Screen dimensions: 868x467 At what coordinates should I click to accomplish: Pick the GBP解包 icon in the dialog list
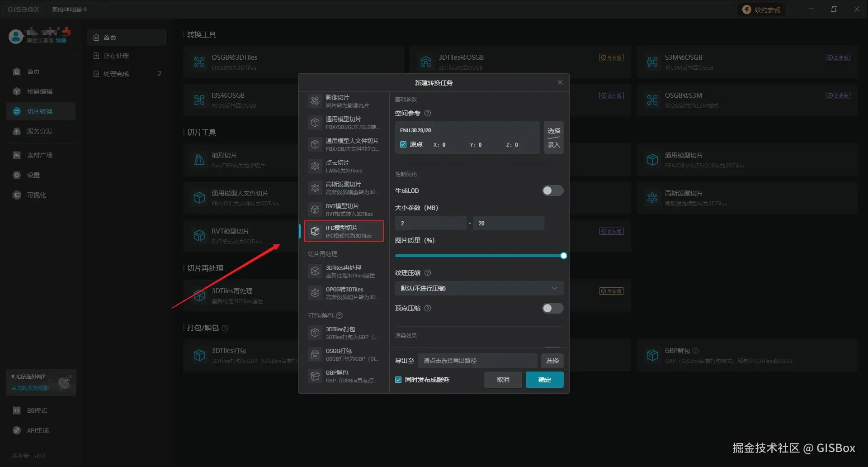click(315, 376)
